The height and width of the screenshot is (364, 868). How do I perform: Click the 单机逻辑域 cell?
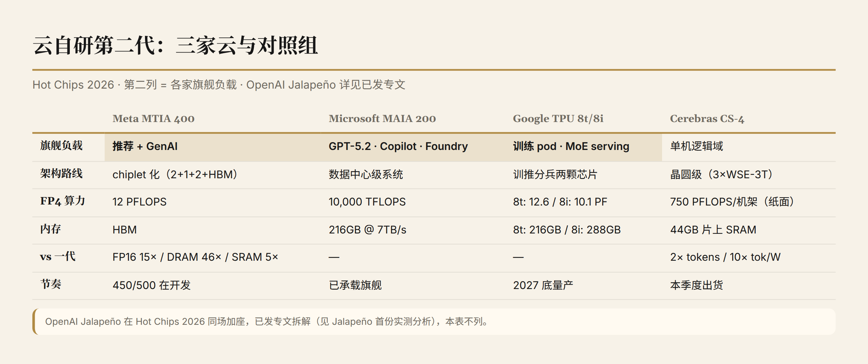[749, 147]
